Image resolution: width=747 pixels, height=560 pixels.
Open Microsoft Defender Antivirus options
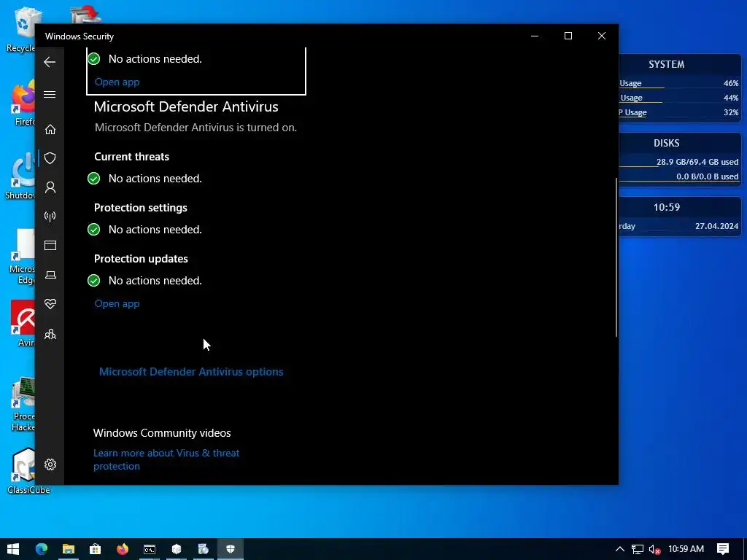[191, 372]
